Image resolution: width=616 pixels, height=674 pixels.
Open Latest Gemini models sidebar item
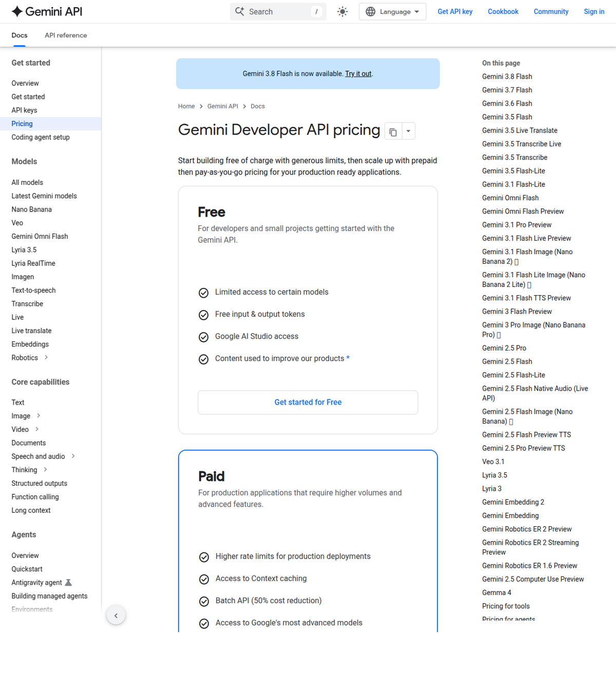(44, 196)
